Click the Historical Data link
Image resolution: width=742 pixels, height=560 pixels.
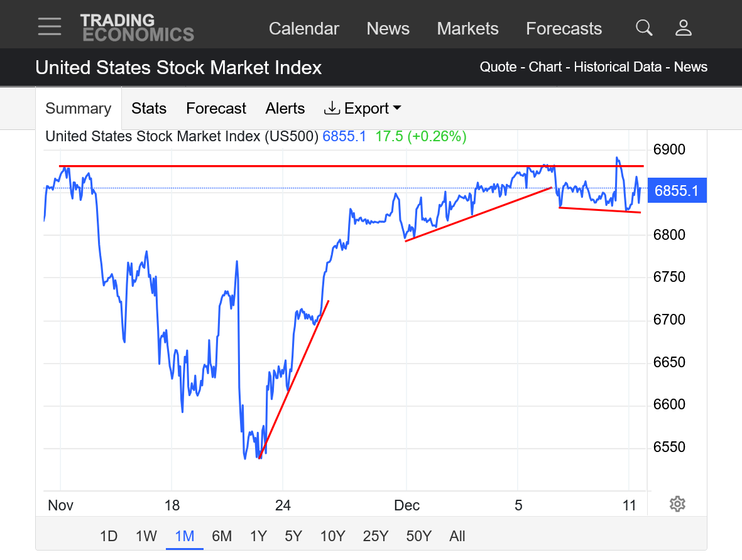tap(619, 67)
